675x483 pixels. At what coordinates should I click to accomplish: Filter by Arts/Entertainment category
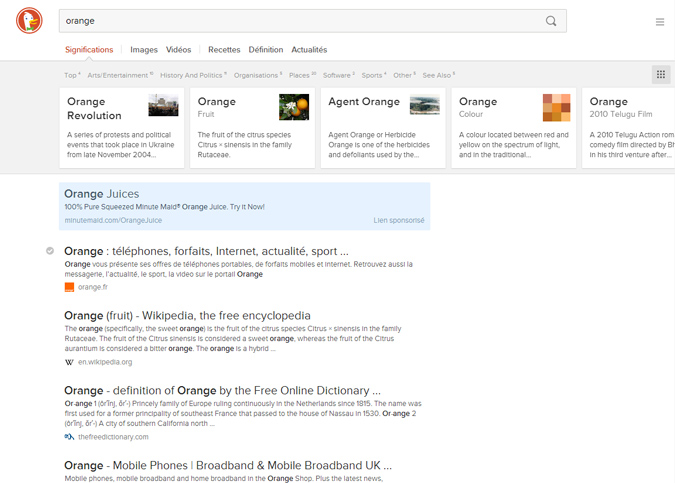click(118, 75)
